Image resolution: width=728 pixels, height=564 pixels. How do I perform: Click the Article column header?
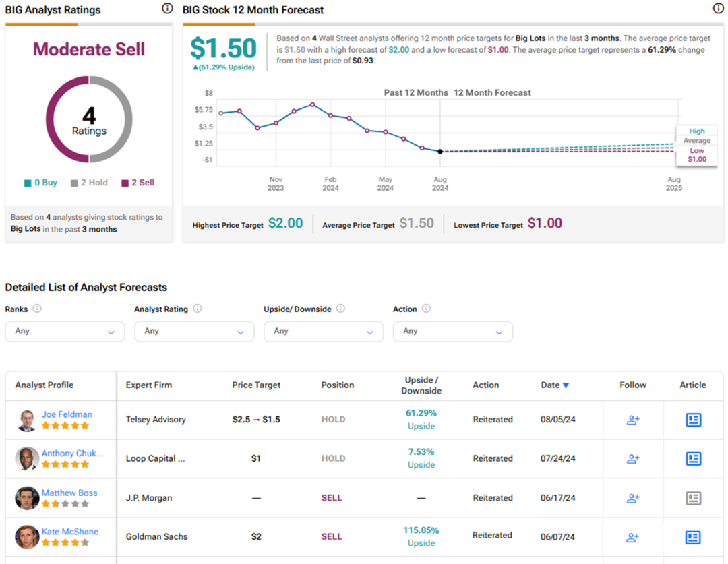coord(693,385)
